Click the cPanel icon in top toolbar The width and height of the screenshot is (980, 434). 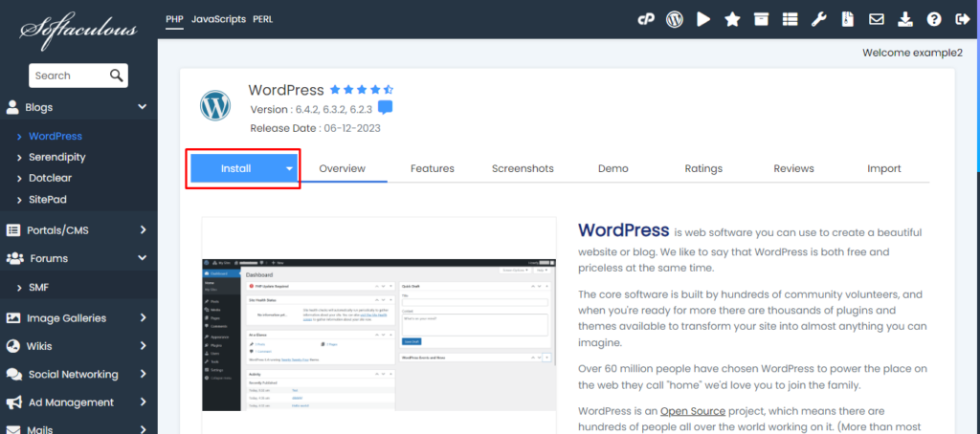646,19
